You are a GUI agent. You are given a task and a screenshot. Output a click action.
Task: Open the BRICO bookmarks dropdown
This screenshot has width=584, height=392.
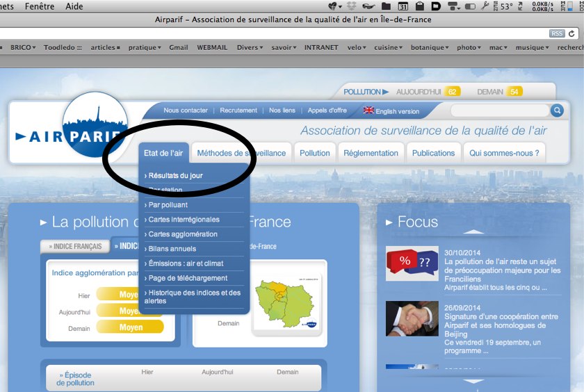tap(23, 47)
